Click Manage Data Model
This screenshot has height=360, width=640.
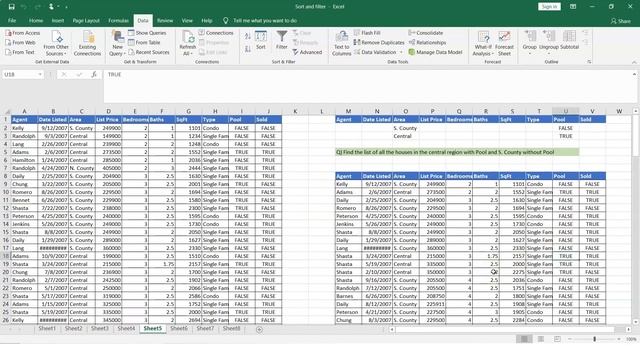click(435, 52)
